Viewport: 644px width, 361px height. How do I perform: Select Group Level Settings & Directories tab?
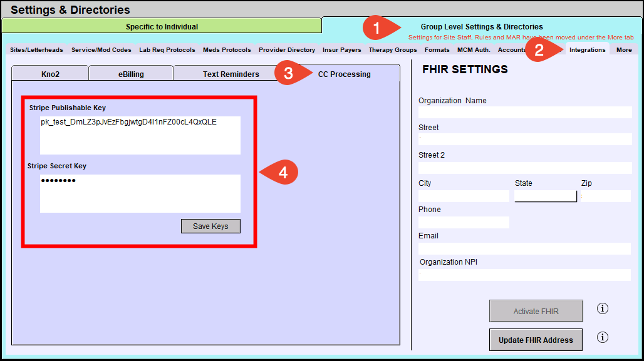[x=481, y=26]
